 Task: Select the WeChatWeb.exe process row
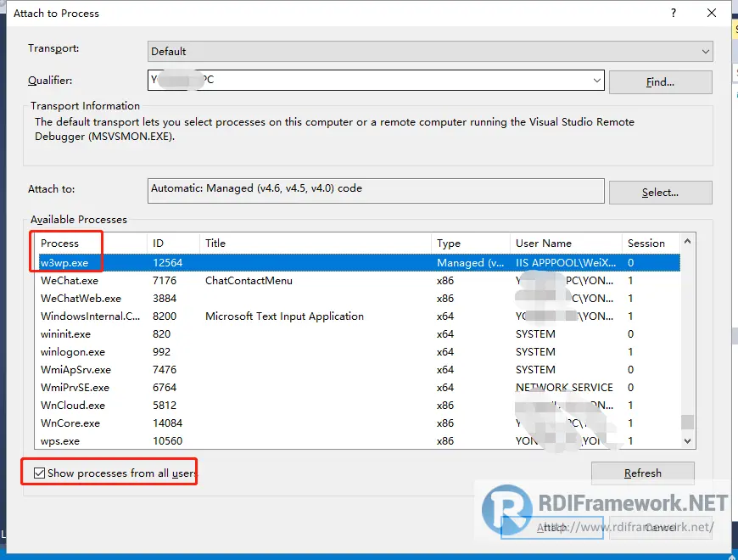pyautogui.click(x=360, y=299)
